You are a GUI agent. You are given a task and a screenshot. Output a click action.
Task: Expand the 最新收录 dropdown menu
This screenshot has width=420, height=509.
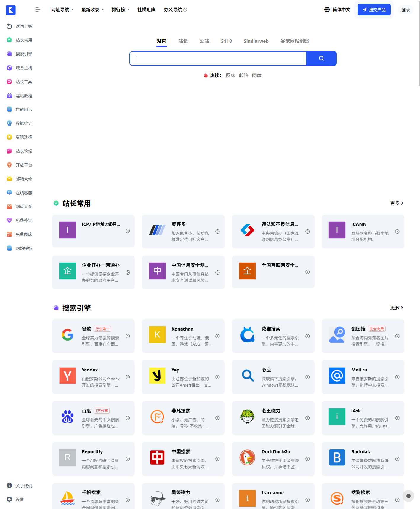93,10
